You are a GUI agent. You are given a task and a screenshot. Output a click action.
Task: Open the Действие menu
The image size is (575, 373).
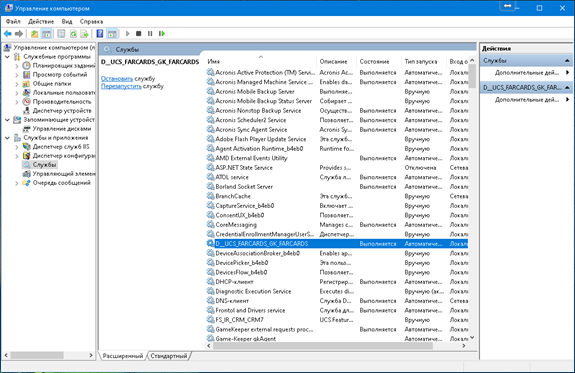[x=41, y=22]
